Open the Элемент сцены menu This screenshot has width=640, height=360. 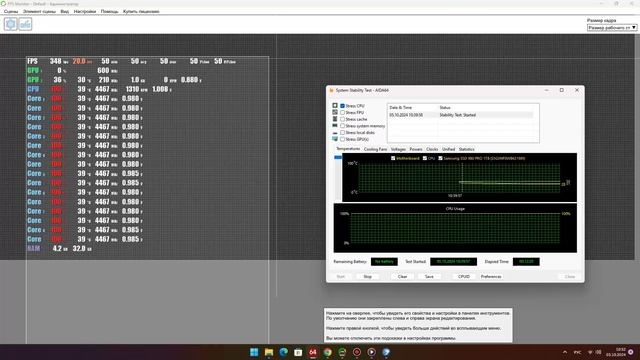click(39, 11)
